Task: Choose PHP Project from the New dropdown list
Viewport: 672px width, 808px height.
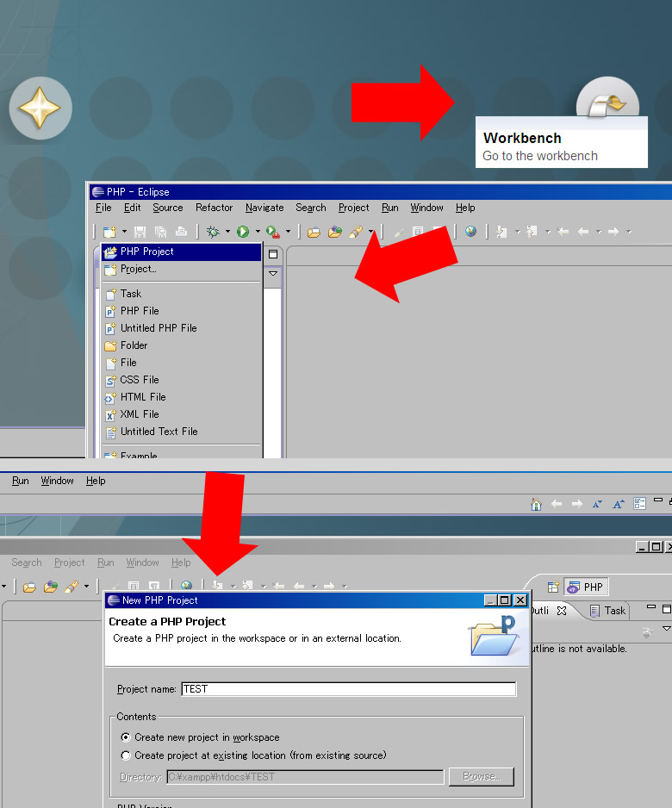Action: (182, 252)
